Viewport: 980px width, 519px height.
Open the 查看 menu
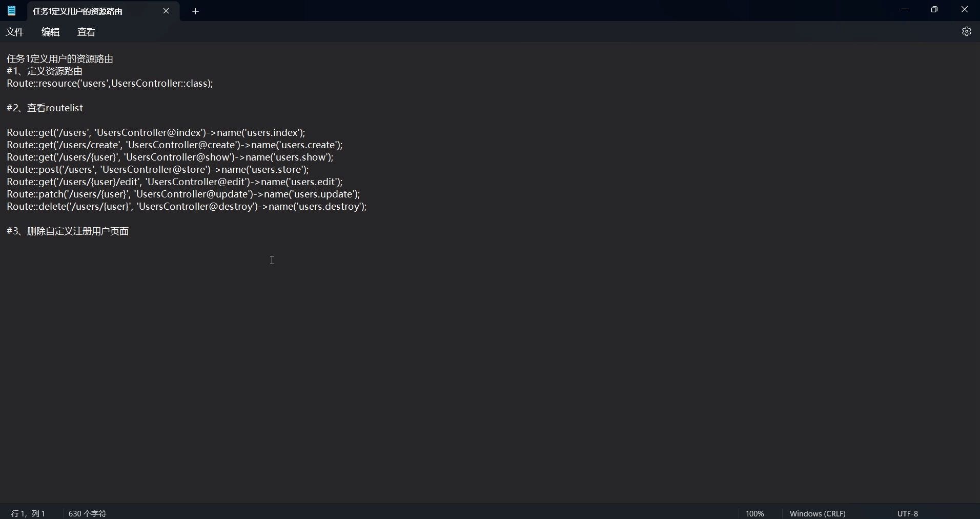[x=86, y=32]
